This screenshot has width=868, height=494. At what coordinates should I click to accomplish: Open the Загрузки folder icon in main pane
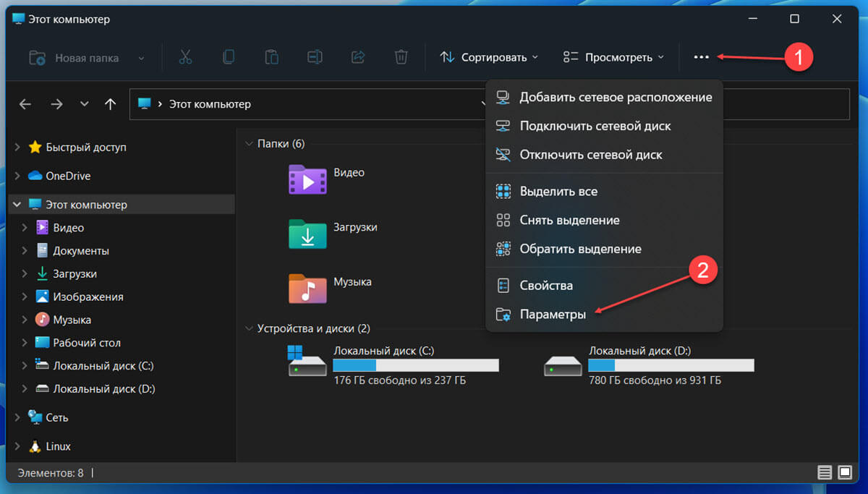coord(307,233)
